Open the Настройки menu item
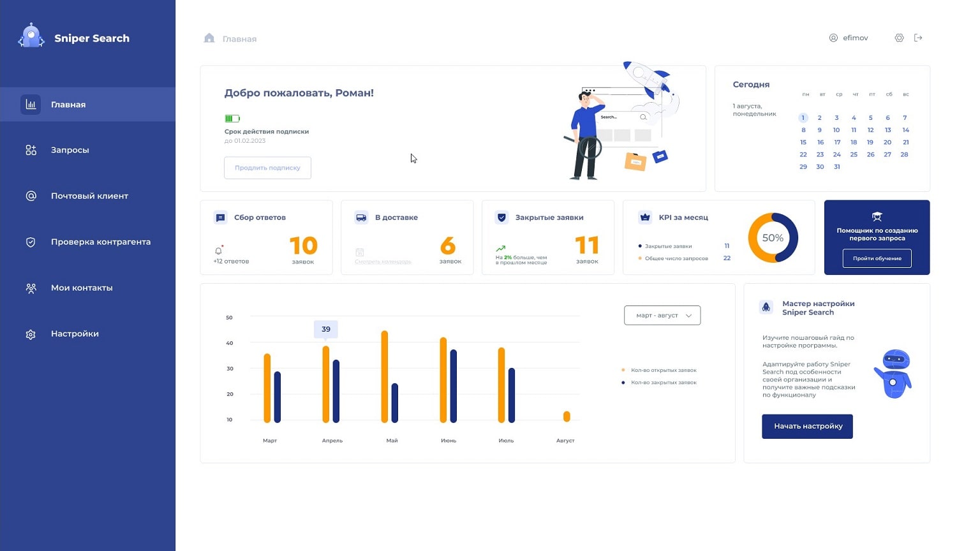Viewport: 980px width, 551px height. 87,334
